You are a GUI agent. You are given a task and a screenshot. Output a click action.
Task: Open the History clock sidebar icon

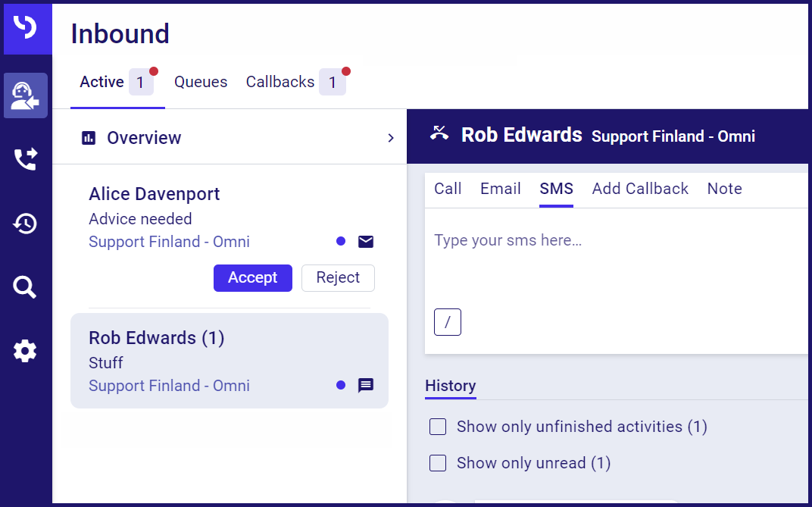click(x=26, y=224)
